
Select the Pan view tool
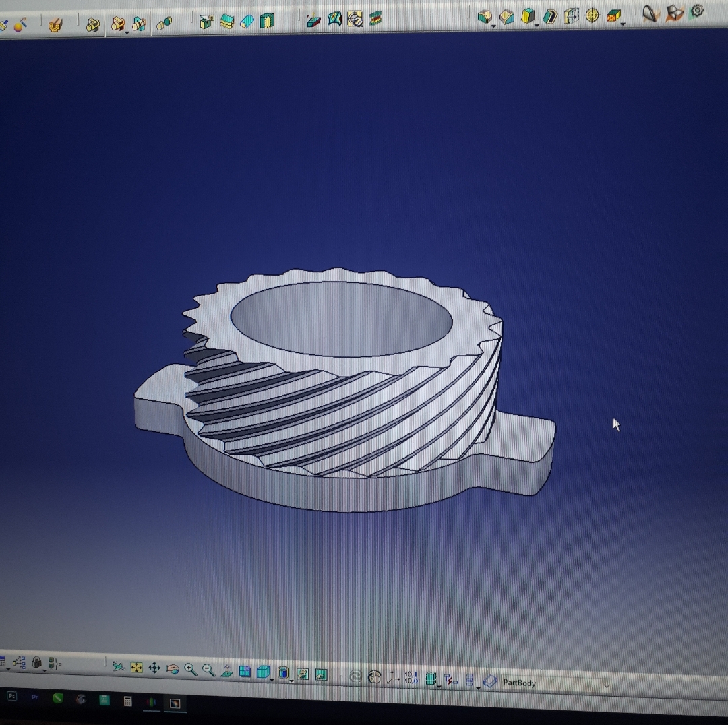tap(154, 668)
